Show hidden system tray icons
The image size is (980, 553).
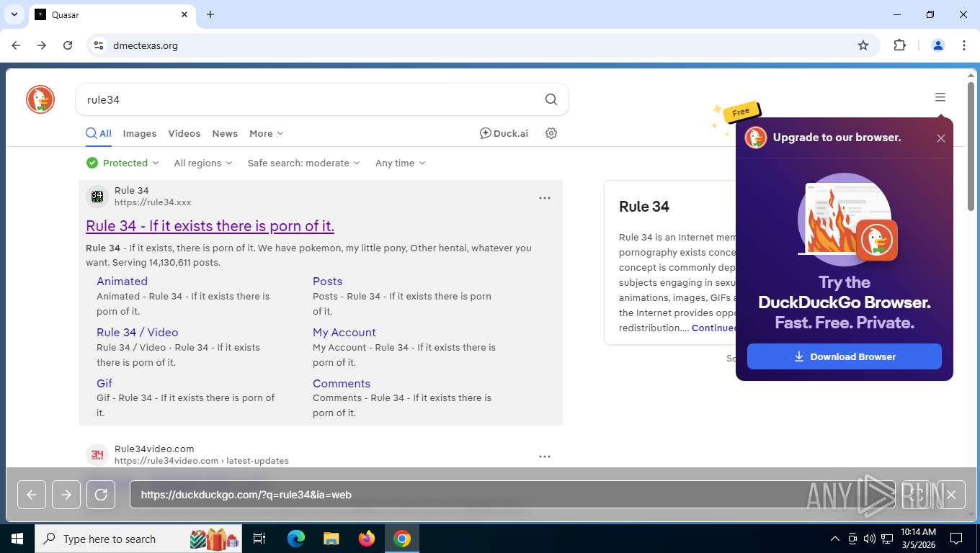835,539
